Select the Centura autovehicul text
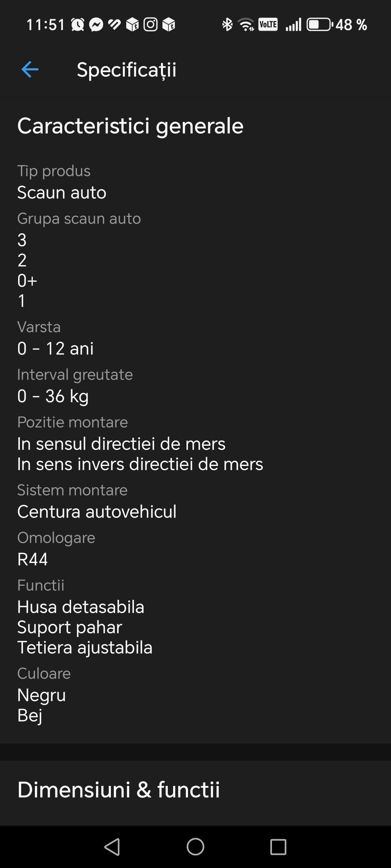The image size is (391, 868). 97,511
